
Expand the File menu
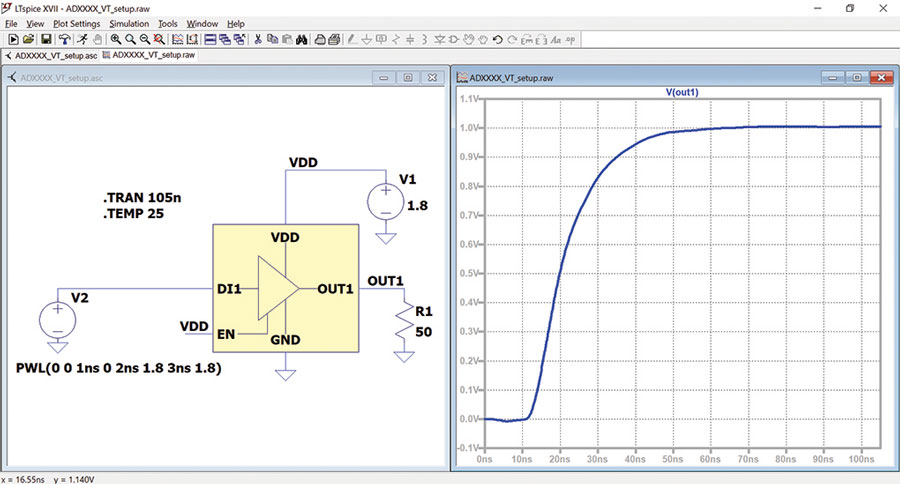[12, 23]
